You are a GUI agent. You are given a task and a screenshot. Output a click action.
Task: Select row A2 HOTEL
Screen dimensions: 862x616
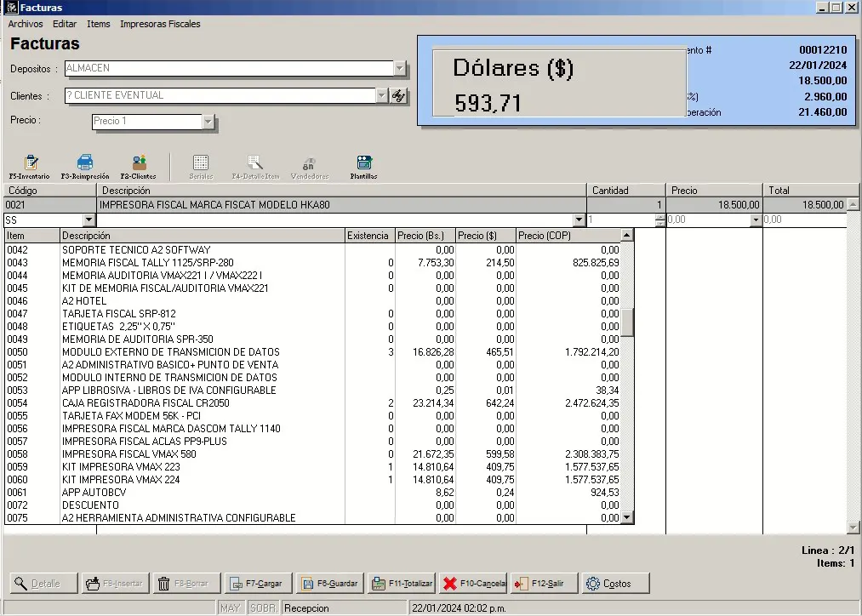(313, 300)
